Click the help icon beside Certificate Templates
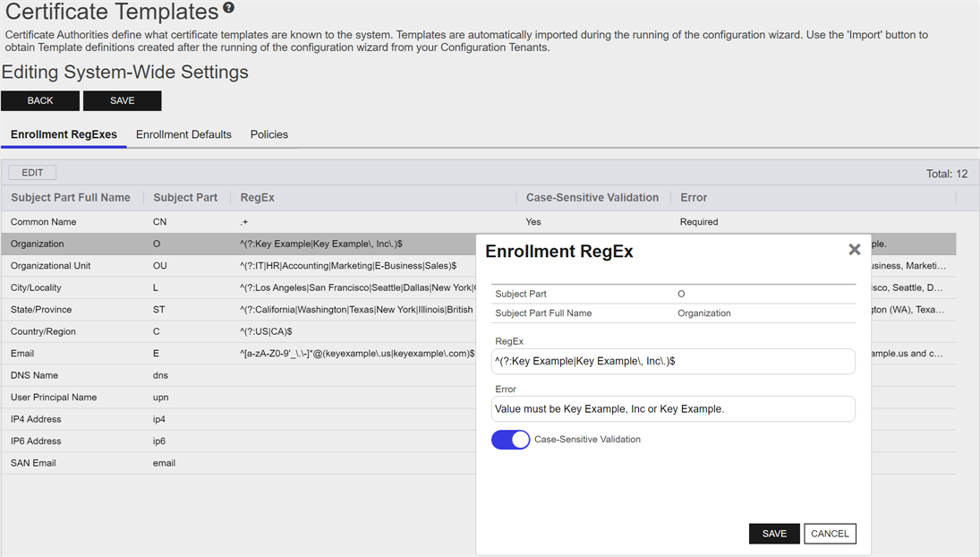 [x=228, y=9]
